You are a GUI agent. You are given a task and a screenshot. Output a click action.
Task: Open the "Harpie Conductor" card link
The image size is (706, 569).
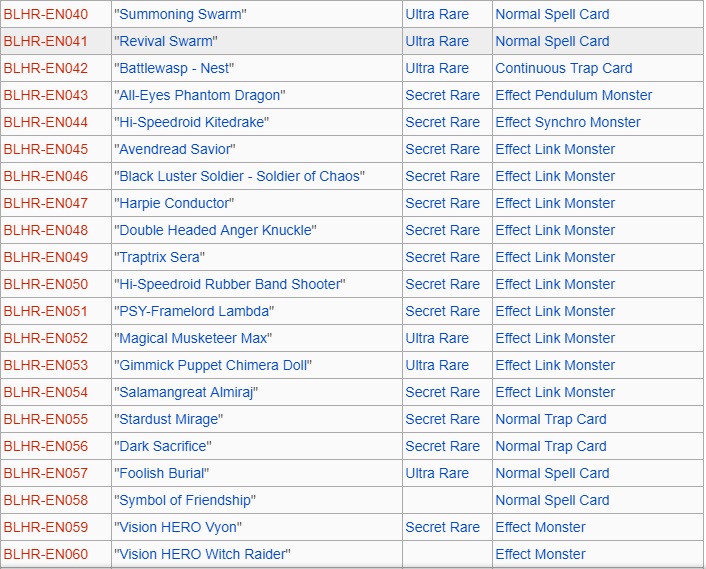(x=174, y=204)
